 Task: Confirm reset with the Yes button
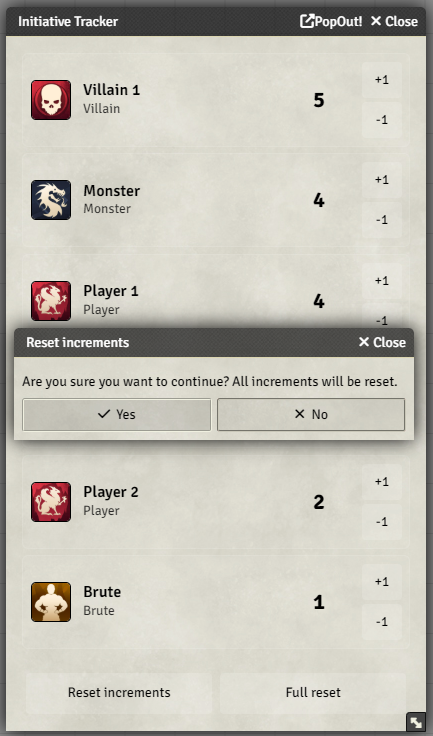click(116, 414)
